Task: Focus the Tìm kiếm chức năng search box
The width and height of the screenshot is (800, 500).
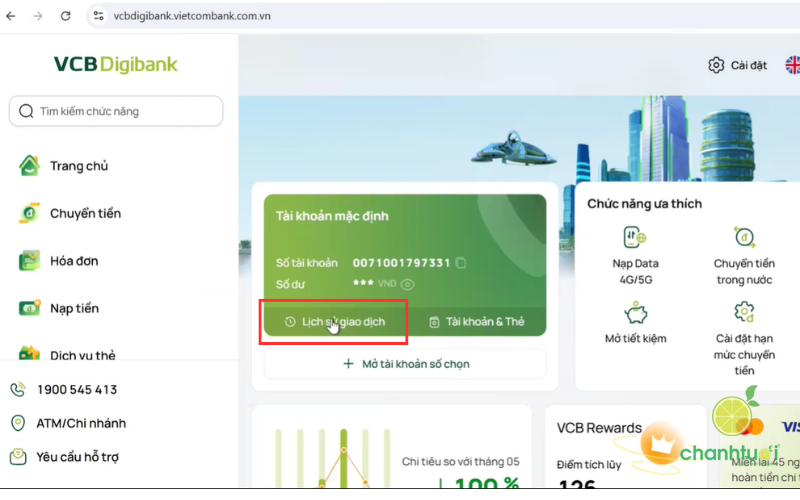Action: click(x=116, y=111)
